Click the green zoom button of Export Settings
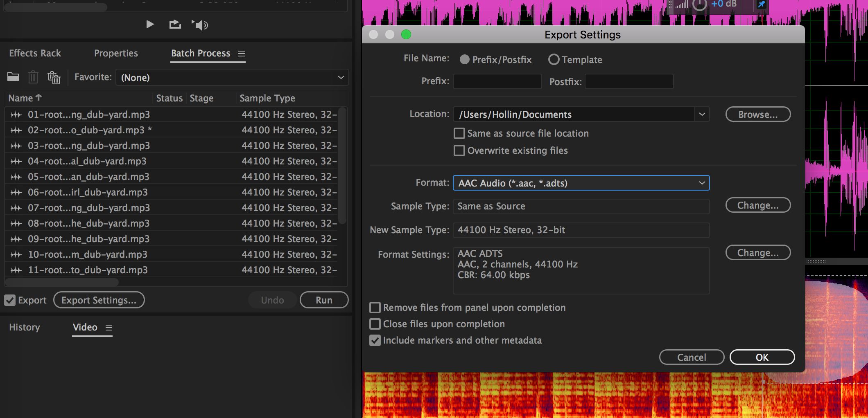The height and width of the screenshot is (418, 868). (x=406, y=35)
